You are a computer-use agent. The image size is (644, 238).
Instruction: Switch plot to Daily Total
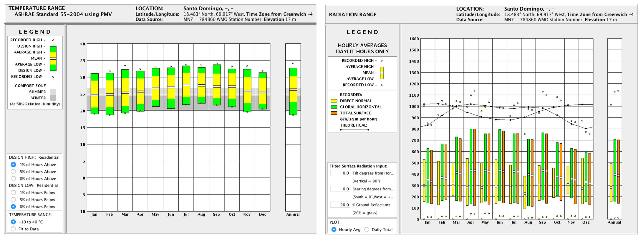tap(367, 229)
